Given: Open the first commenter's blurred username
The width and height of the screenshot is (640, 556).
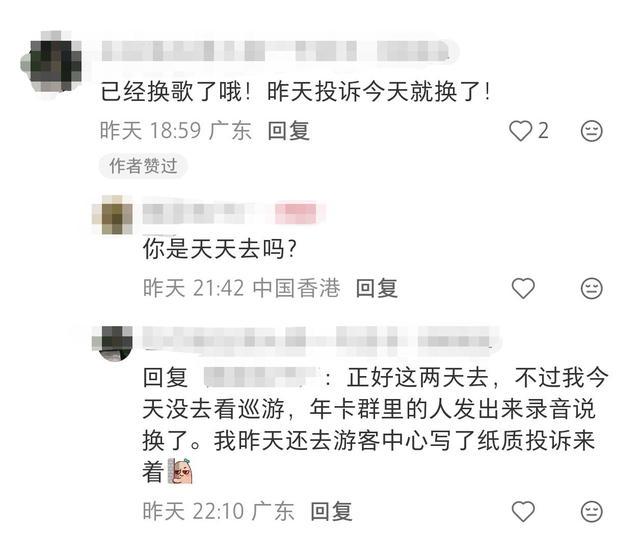Looking at the screenshot, I should click(x=278, y=51).
